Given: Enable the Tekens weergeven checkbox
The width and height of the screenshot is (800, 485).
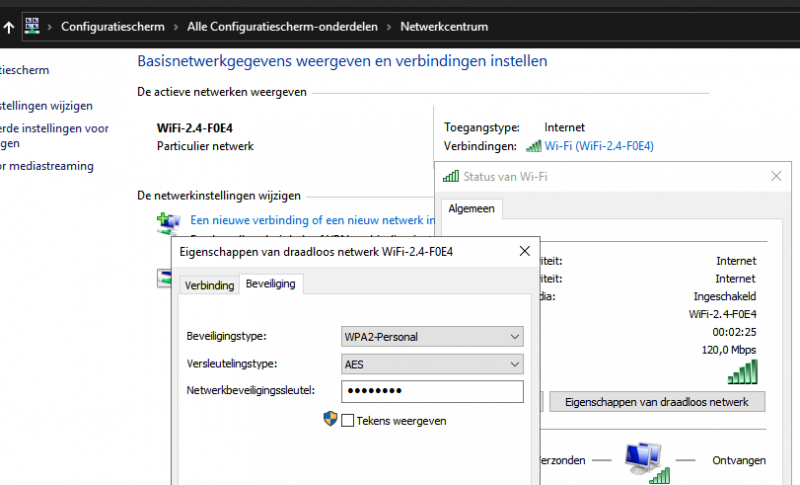Looking at the screenshot, I should [x=348, y=421].
